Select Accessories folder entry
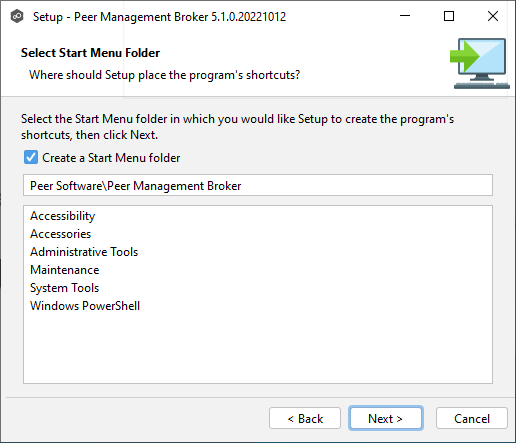 click(60, 234)
